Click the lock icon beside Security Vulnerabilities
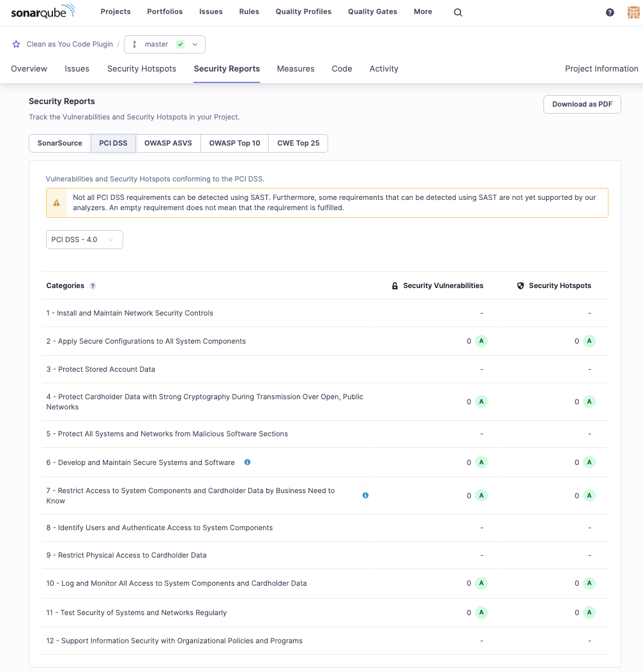This screenshot has height=672, width=643. click(x=395, y=286)
